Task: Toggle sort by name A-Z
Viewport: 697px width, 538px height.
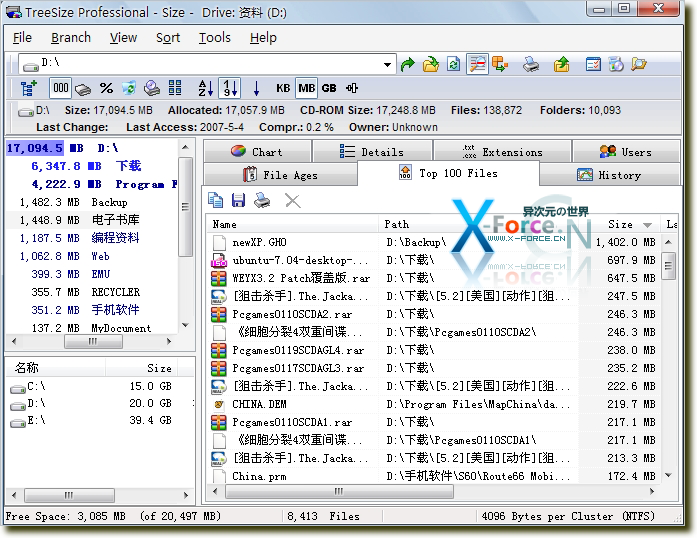Action: click(206, 88)
